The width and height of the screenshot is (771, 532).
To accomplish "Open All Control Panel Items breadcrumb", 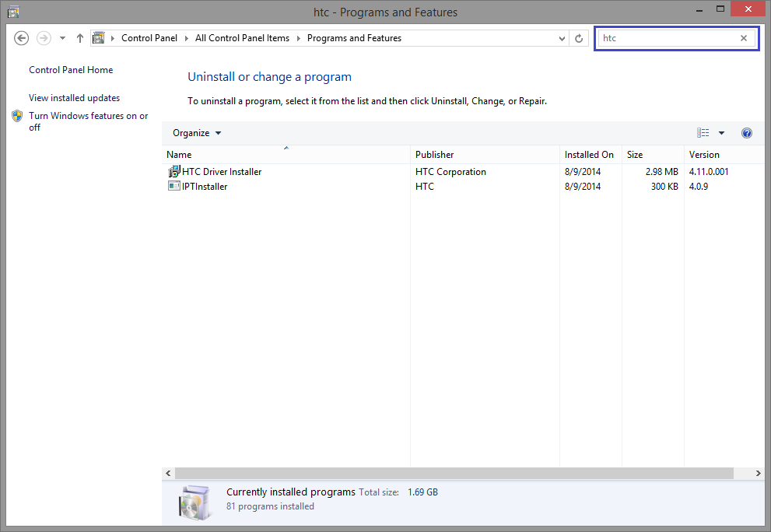I will 242,38.
